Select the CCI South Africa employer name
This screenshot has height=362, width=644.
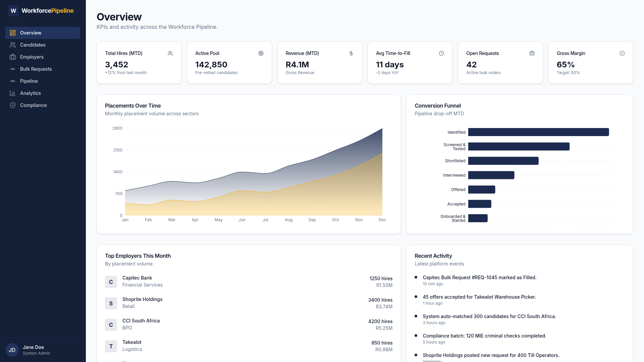[141, 321]
